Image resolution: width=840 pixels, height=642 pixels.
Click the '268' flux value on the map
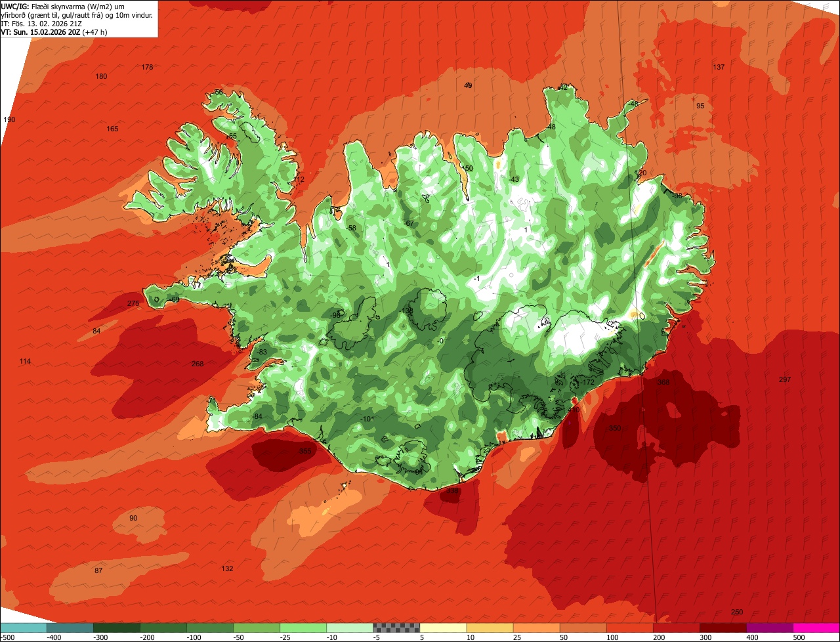(198, 364)
